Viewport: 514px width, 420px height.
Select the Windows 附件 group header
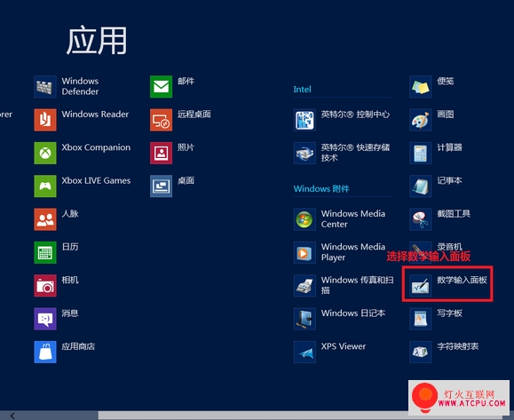[321, 188]
